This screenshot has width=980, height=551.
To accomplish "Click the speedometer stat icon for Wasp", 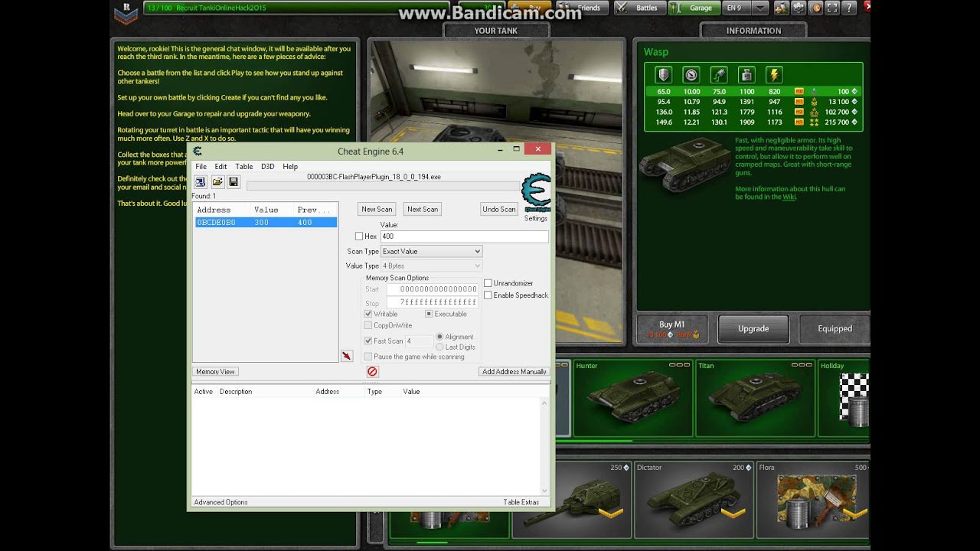I will (691, 75).
